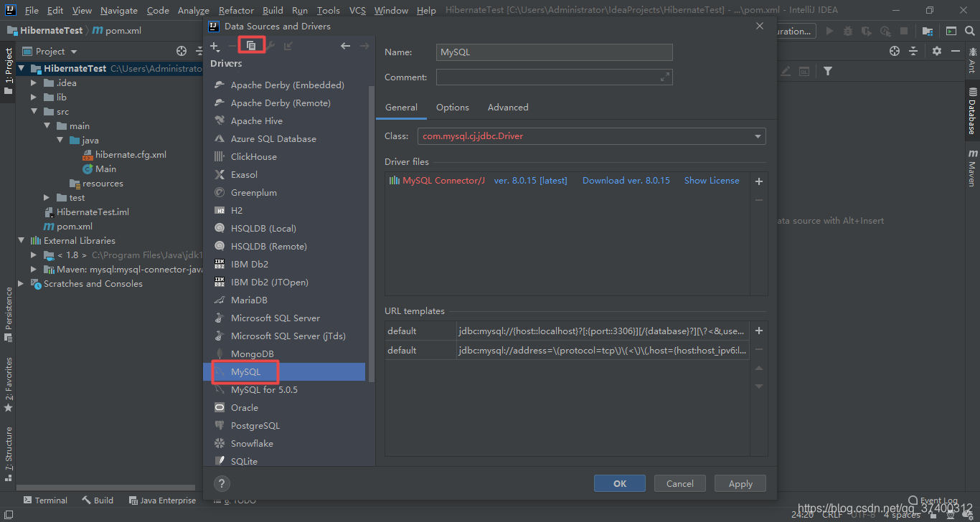Open the Project view dropdown
This screenshot has width=980, height=522.
[x=73, y=52]
